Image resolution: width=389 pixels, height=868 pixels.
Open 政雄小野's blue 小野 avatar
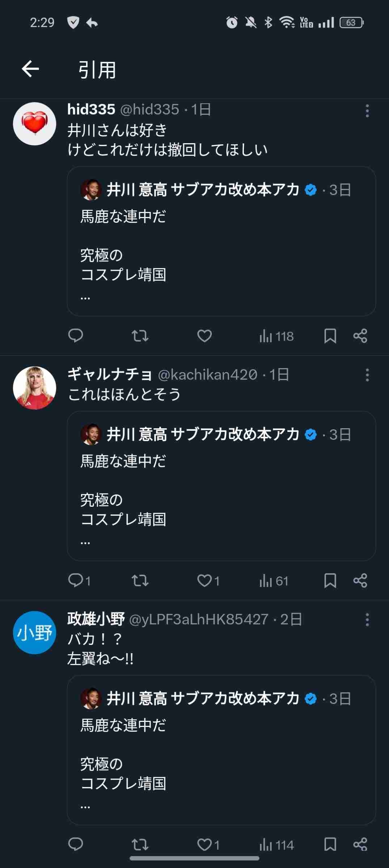[35, 633]
